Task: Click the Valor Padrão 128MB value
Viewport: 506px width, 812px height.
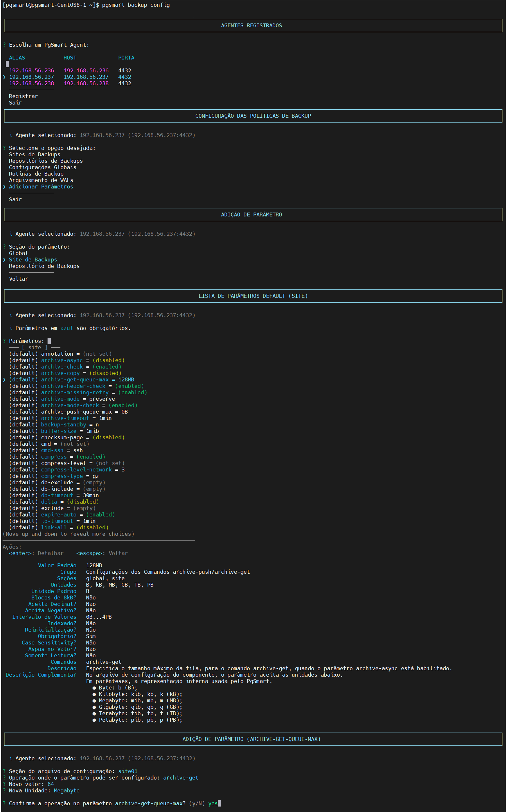Action: point(94,565)
